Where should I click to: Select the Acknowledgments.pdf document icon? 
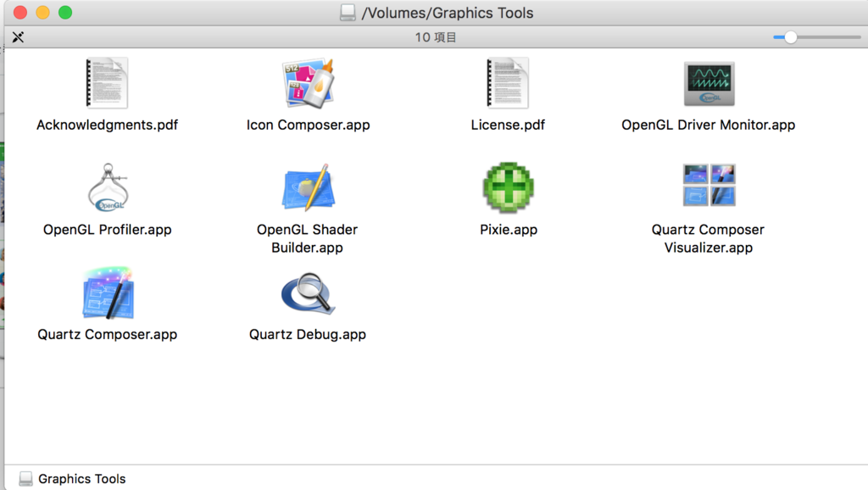(107, 83)
